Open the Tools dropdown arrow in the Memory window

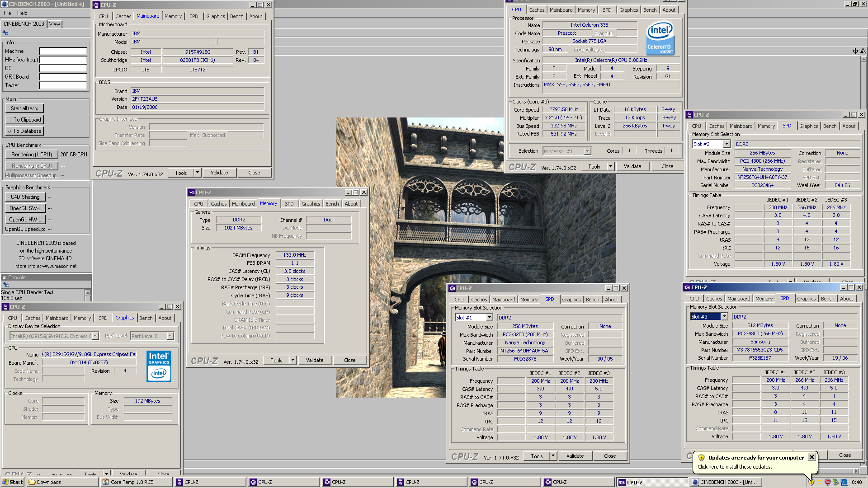pos(292,360)
